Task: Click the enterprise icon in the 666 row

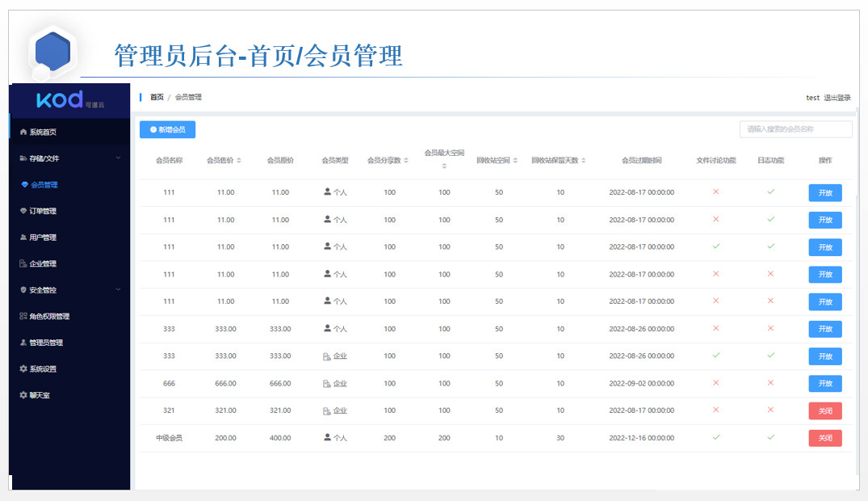Action: point(326,384)
